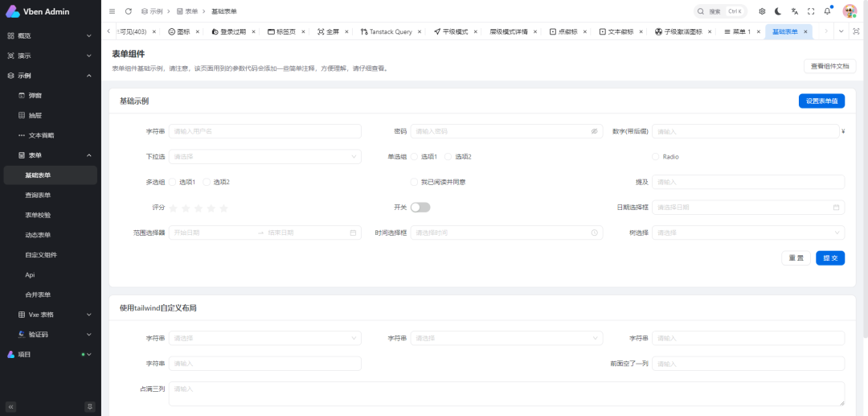Open the language translation icon
This screenshot has height=416, width=868.
coord(794,11)
